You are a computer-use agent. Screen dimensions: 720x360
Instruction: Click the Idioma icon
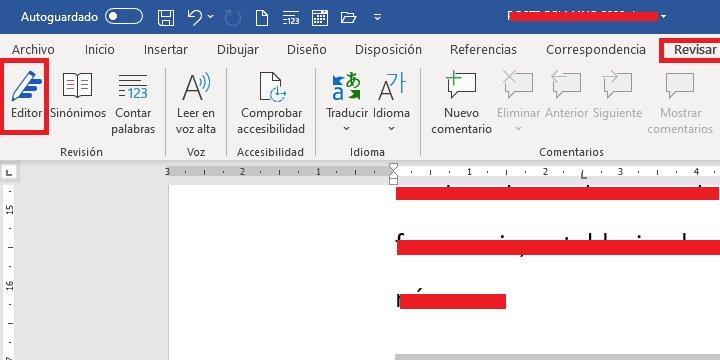(x=391, y=86)
